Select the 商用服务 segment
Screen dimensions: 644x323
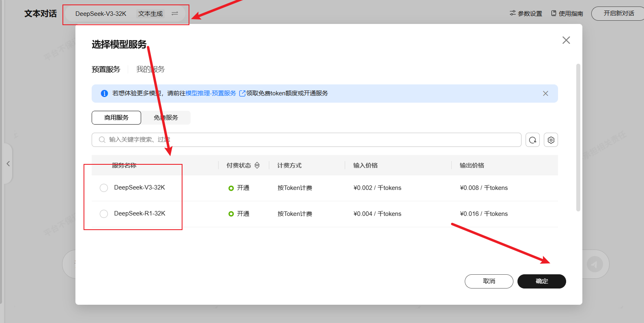coord(116,118)
